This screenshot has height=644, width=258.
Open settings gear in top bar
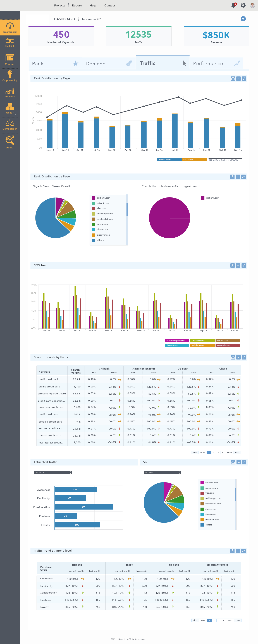(243, 5)
